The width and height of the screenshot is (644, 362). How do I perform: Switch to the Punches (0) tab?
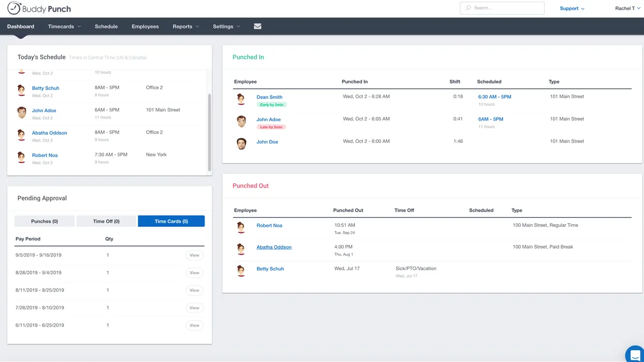[x=45, y=221]
